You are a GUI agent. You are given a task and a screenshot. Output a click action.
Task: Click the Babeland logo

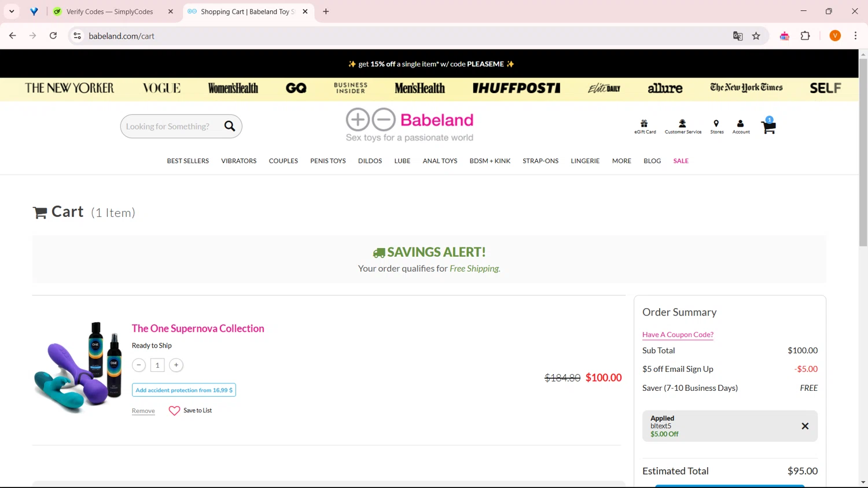[410, 125]
